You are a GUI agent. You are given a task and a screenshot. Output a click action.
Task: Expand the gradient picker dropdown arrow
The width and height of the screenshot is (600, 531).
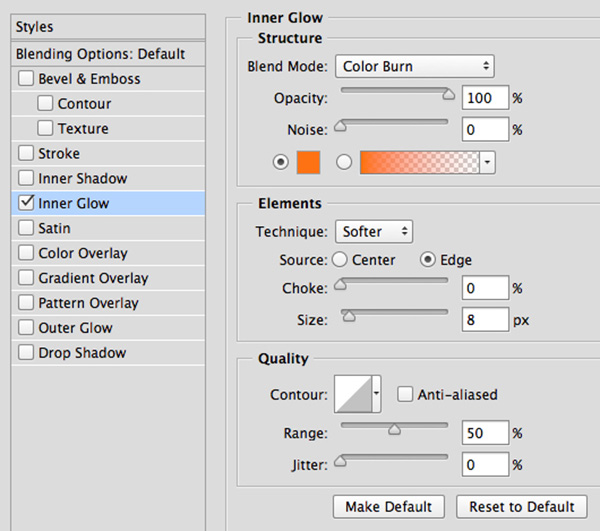click(487, 162)
